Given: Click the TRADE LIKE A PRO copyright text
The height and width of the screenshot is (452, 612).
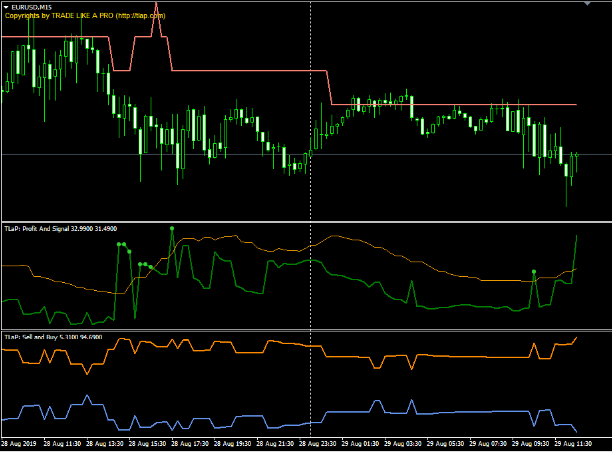Looking at the screenshot, I should [x=85, y=16].
